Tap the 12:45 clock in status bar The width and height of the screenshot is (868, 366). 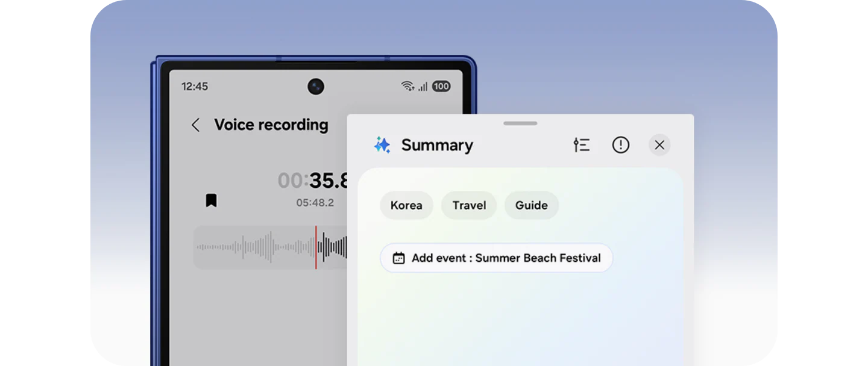pos(195,87)
